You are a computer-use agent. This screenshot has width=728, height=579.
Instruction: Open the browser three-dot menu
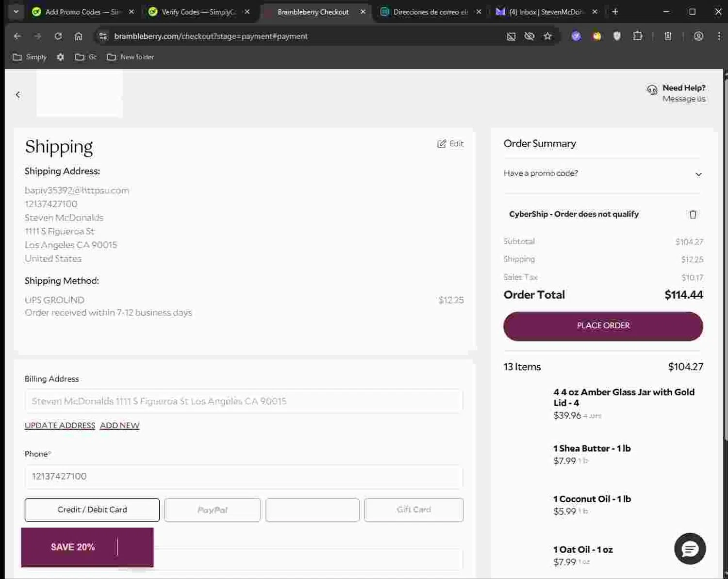(x=719, y=36)
